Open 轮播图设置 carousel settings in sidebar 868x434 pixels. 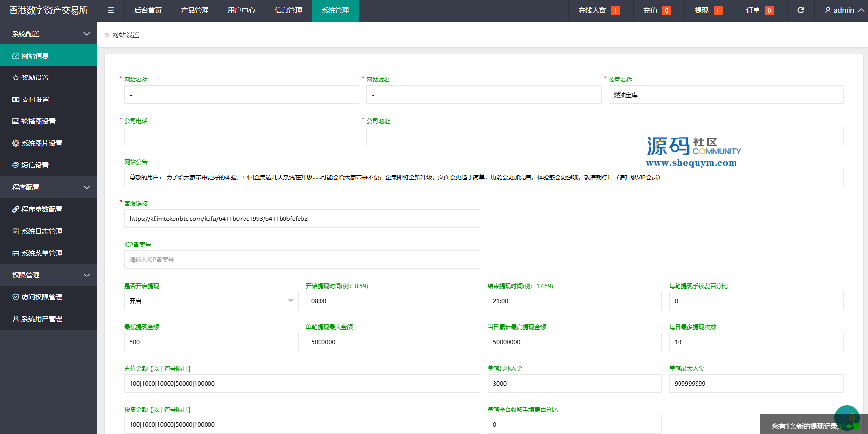[x=38, y=121]
